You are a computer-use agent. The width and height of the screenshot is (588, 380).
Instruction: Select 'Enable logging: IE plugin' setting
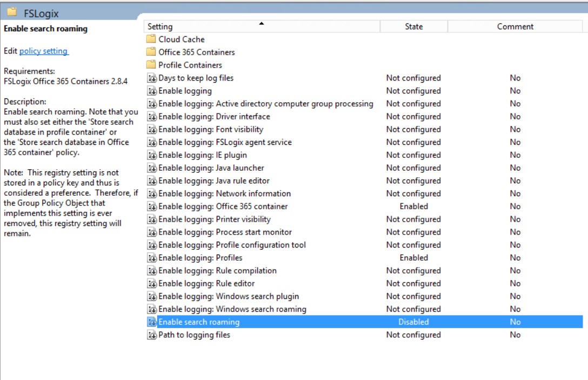203,155
